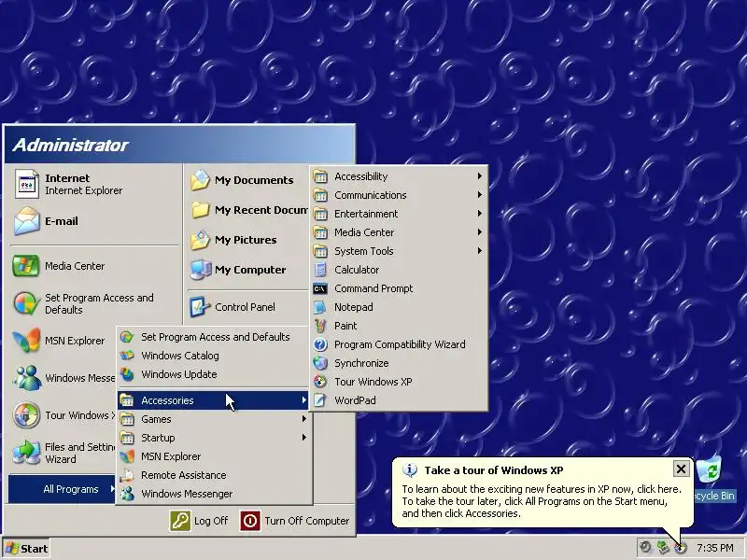Click the Windows XP tour tray icon
The width and height of the screenshot is (747, 560).
[681, 548]
